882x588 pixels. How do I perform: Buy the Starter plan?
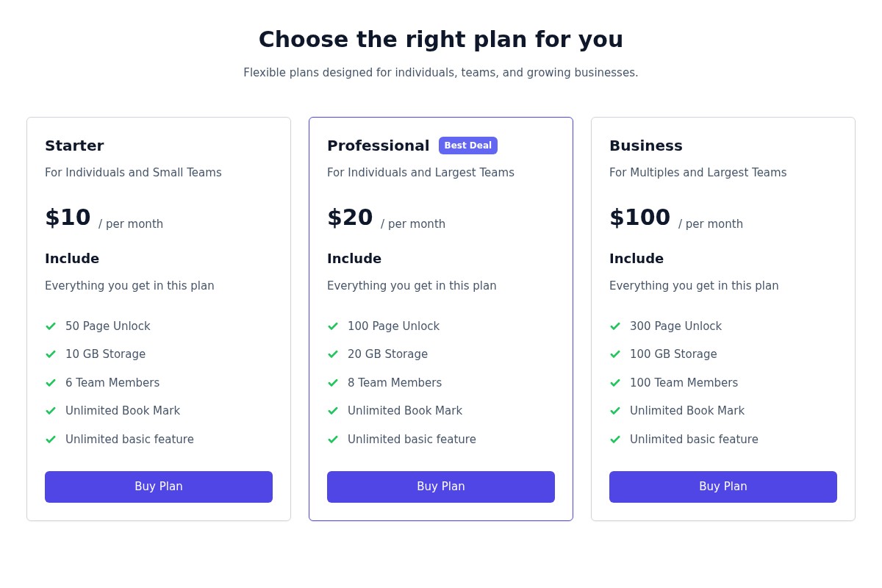pos(159,487)
